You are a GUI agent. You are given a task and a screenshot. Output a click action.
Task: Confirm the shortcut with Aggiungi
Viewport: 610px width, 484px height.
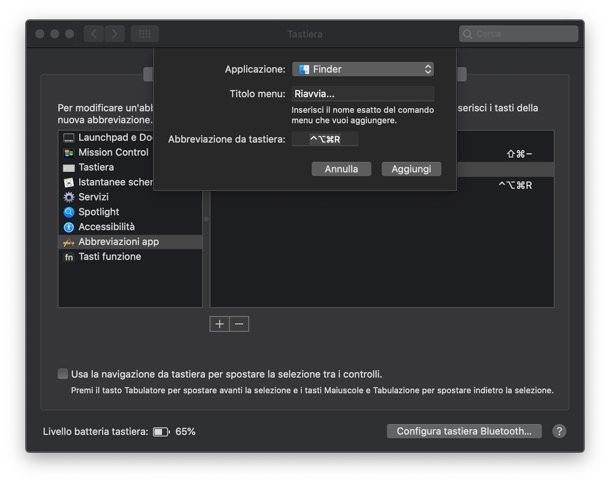tap(411, 169)
